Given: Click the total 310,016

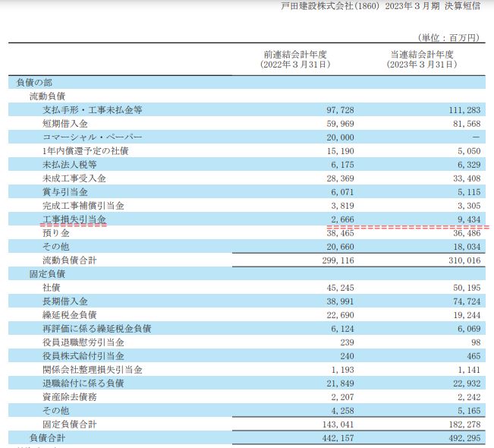Looking at the screenshot, I should click(464, 260).
